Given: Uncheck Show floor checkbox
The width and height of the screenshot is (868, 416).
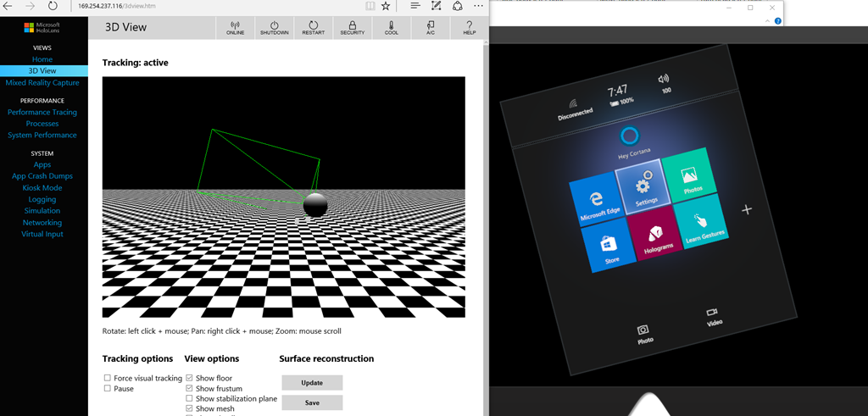Looking at the screenshot, I should click(189, 378).
